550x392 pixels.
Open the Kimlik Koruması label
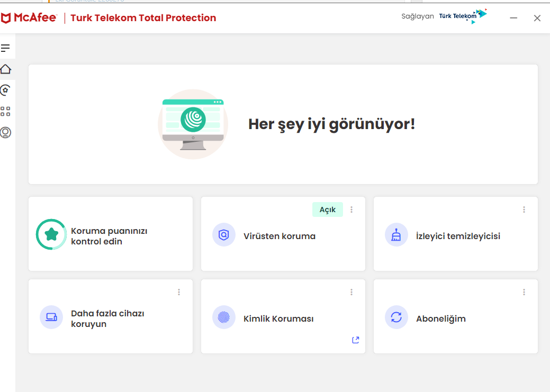(x=278, y=318)
